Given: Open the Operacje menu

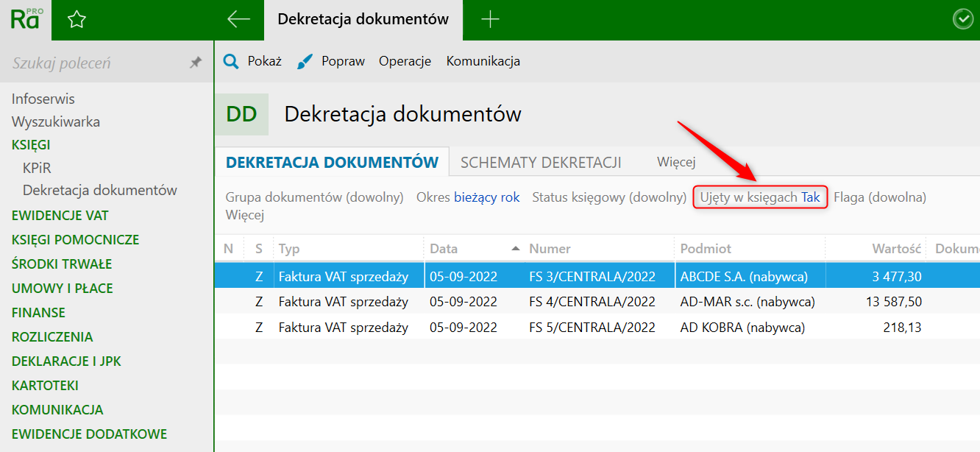Looking at the screenshot, I should tap(405, 61).
